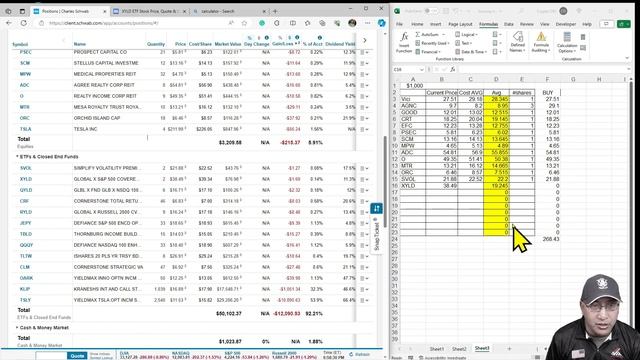Click the Excel formula bar
Viewport: 640px width, 360px height.
click(543, 70)
